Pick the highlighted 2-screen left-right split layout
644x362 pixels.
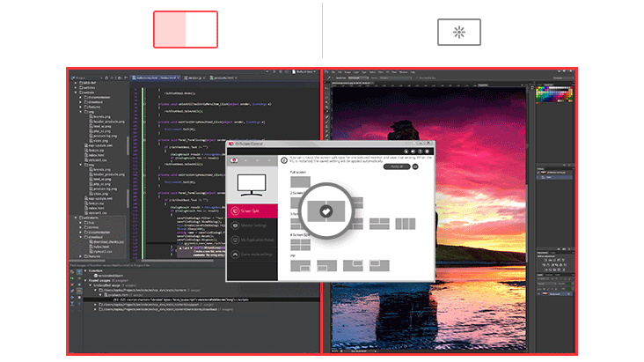(x=326, y=212)
